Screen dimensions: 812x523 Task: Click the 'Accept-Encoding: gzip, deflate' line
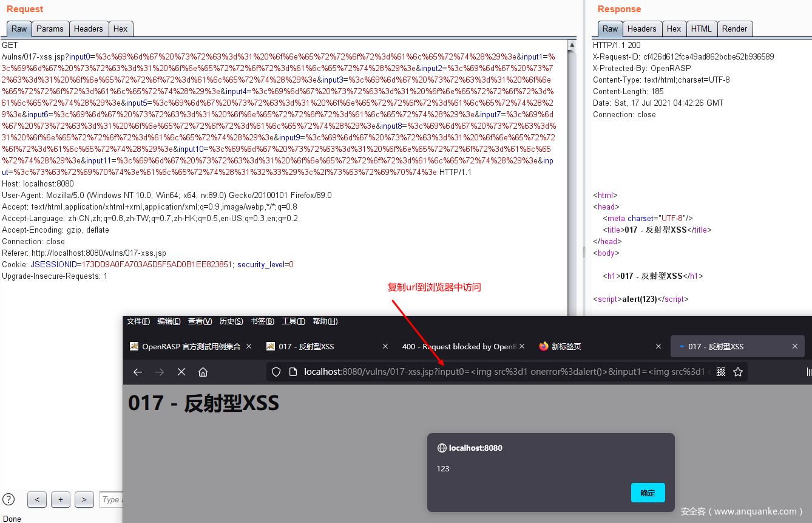pos(56,230)
